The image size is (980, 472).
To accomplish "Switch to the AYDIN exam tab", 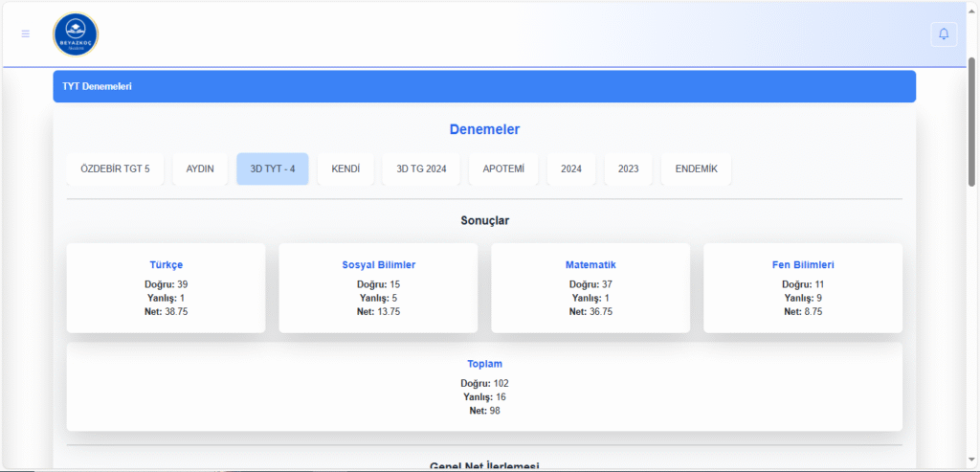I will click(x=200, y=169).
